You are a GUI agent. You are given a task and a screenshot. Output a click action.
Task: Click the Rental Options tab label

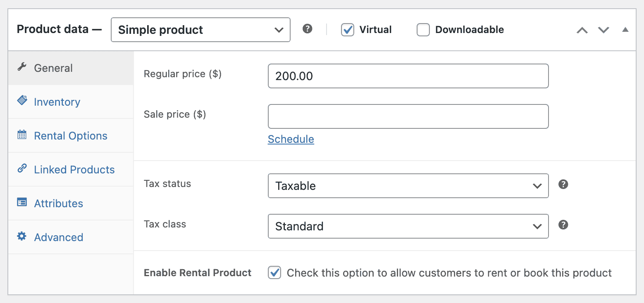click(x=70, y=135)
